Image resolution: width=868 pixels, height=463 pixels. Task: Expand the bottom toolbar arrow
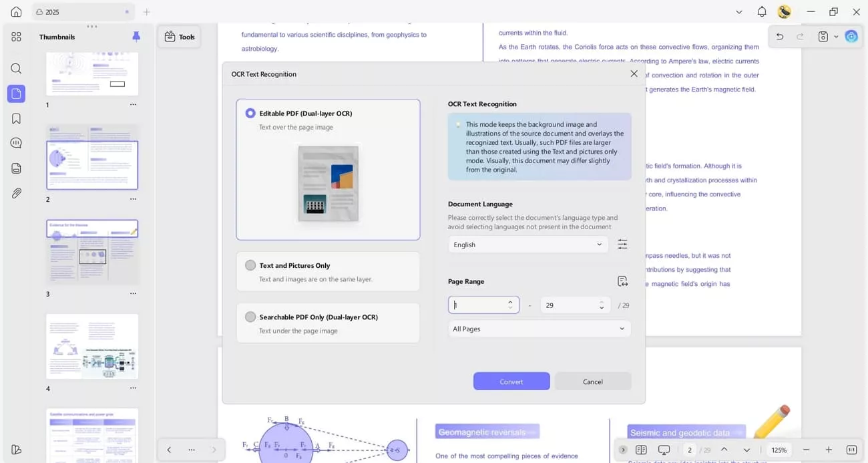point(622,450)
